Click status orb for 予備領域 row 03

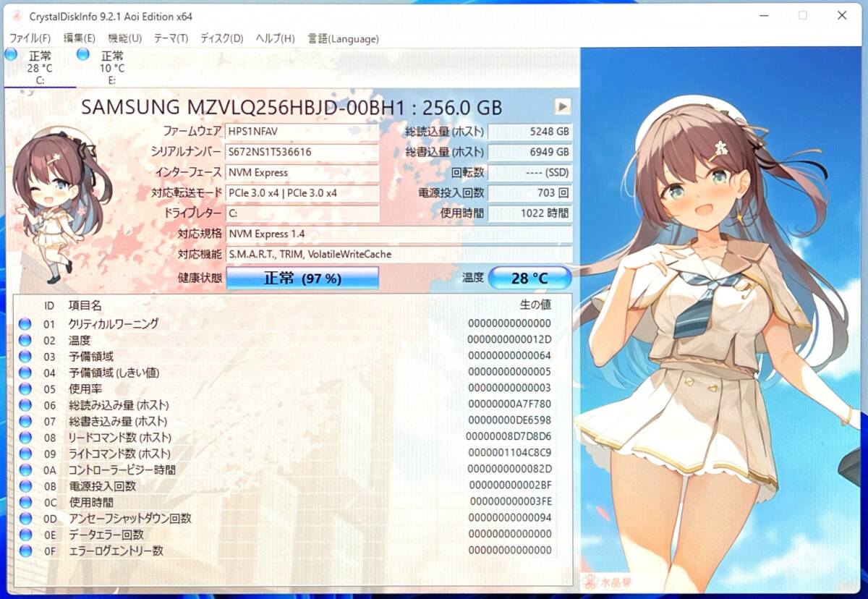tap(25, 356)
